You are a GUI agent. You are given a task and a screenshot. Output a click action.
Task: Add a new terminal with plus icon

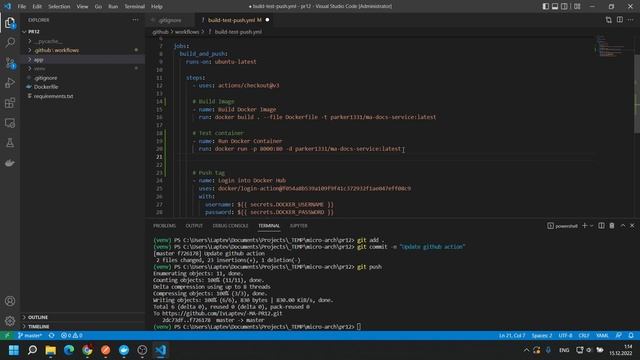tap(584, 226)
